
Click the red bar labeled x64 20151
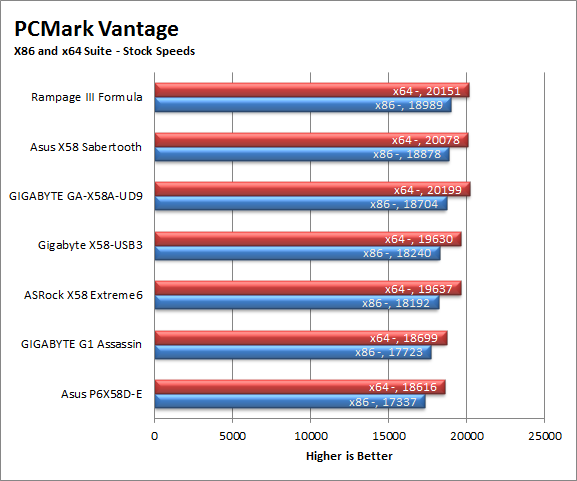(312, 90)
